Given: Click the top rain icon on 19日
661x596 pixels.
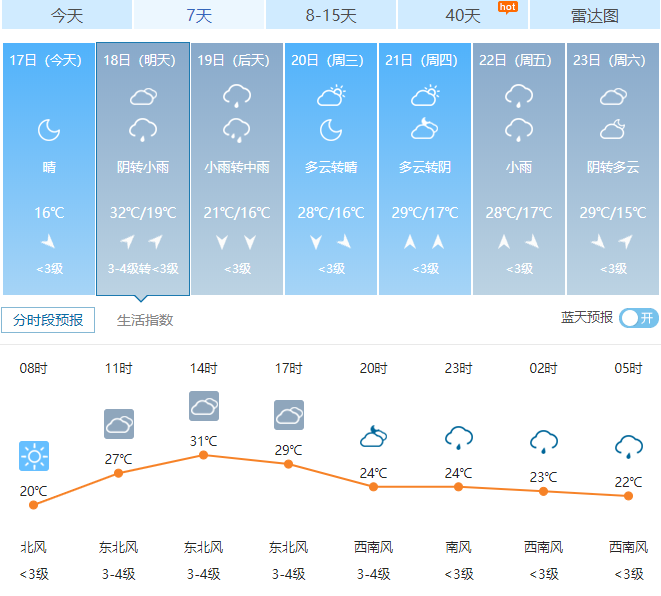Looking at the screenshot, I should coord(237,97).
